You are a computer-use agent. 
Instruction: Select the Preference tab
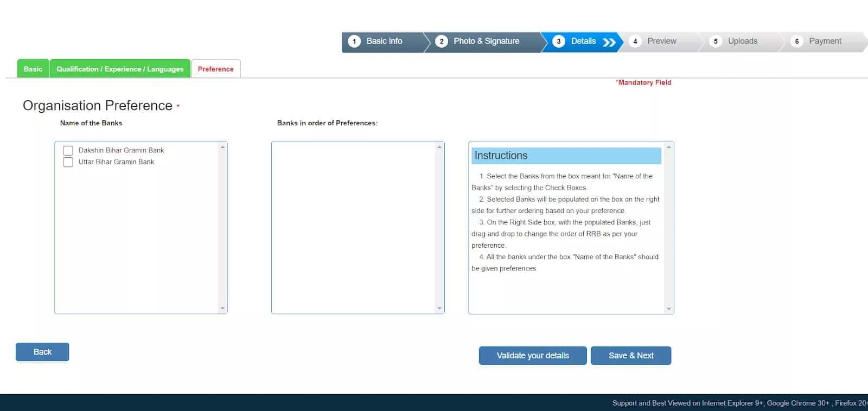[x=215, y=69]
